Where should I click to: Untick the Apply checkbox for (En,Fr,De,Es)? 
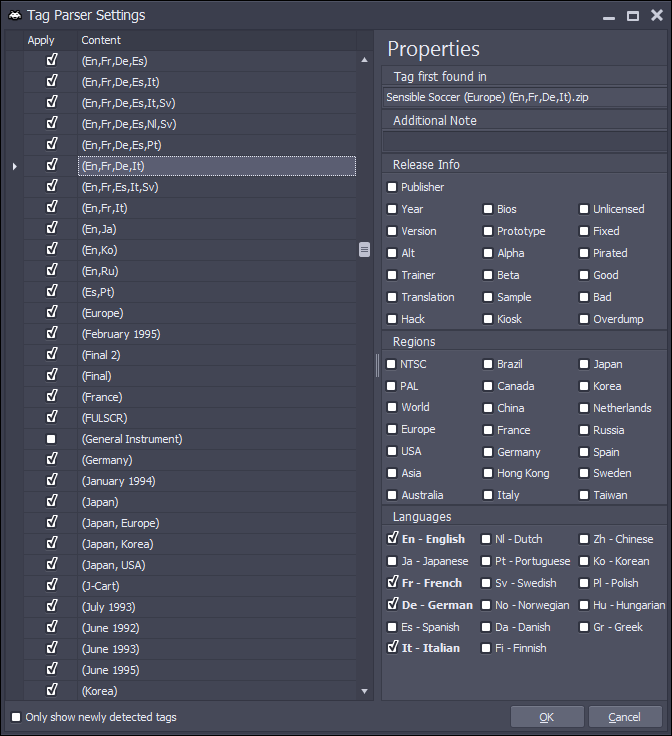(x=52, y=60)
